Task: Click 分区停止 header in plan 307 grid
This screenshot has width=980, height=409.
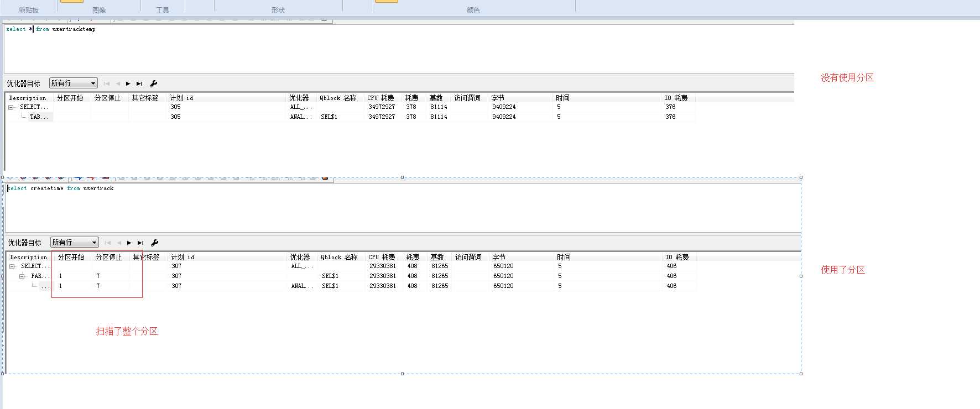Action: tap(108, 257)
